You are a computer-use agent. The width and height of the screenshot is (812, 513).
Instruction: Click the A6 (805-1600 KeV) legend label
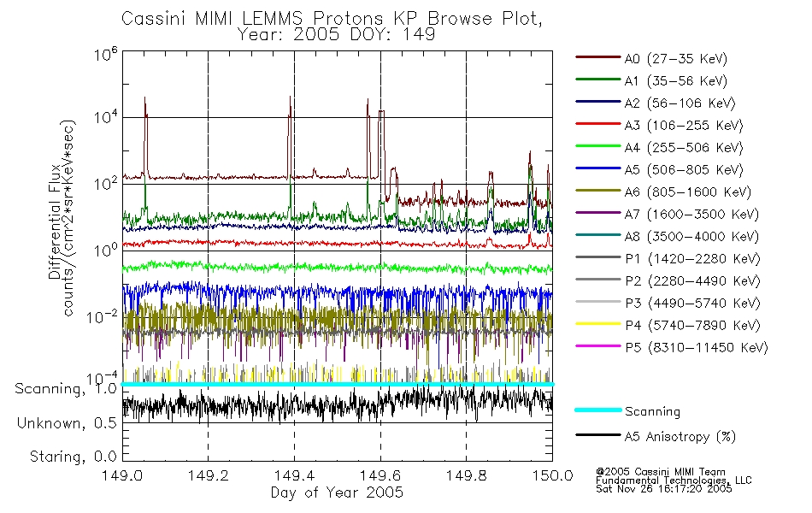coord(688,192)
